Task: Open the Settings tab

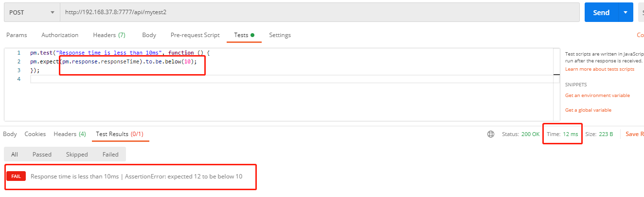Action: (x=280, y=35)
